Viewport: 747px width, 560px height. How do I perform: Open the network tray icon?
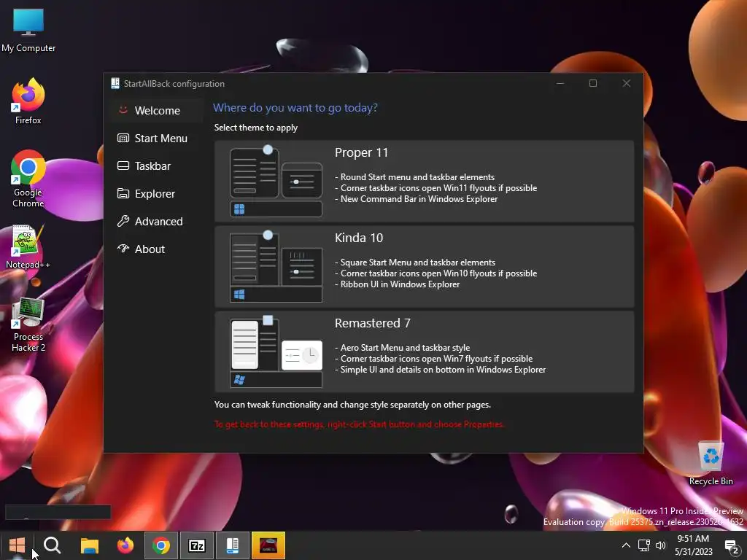pyautogui.click(x=643, y=545)
